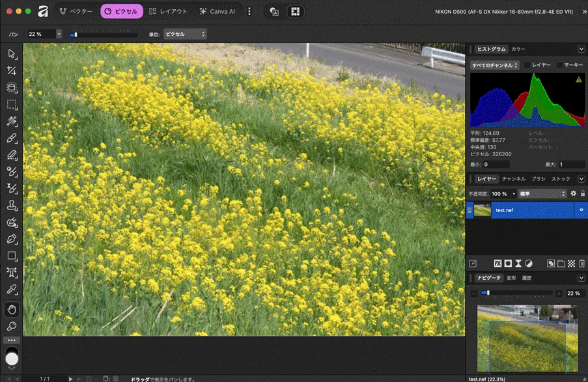The width and height of the screenshot is (588, 382).
Task: Enable the レイヤー checkbox in histogram
Action: pyautogui.click(x=527, y=65)
